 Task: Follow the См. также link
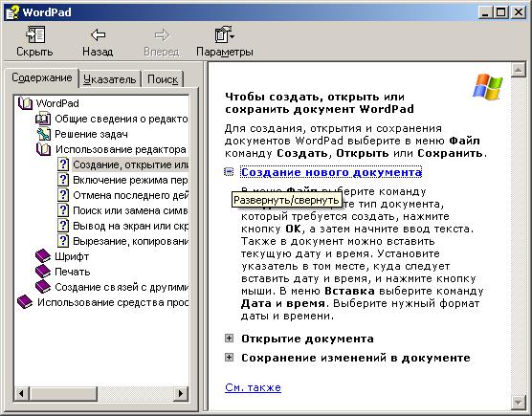tap(253, 387)
